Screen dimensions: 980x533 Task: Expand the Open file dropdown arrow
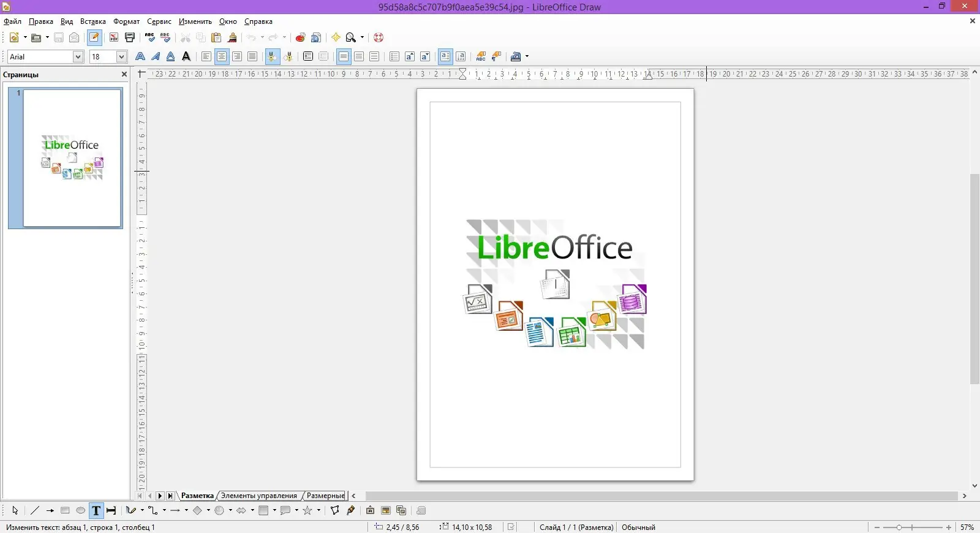[47, 37]
